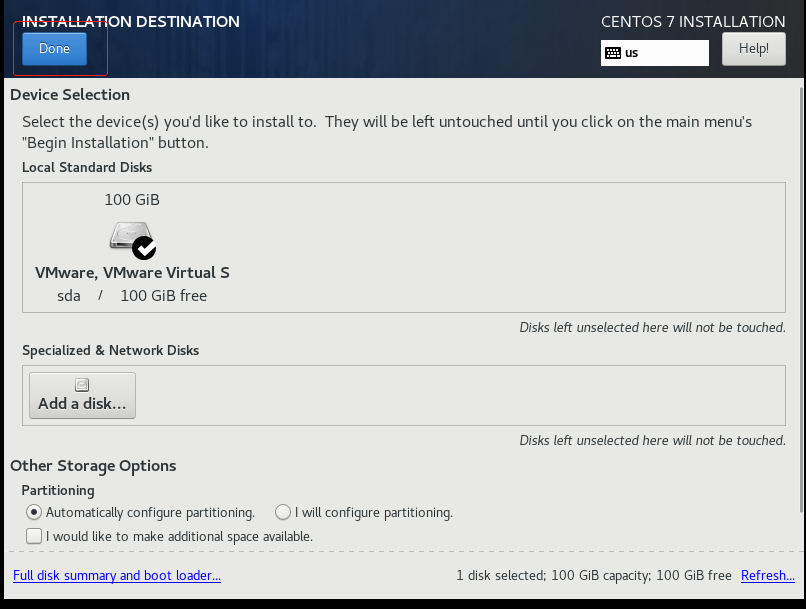
Task: Click the Done button
Action: coord(54,49)
